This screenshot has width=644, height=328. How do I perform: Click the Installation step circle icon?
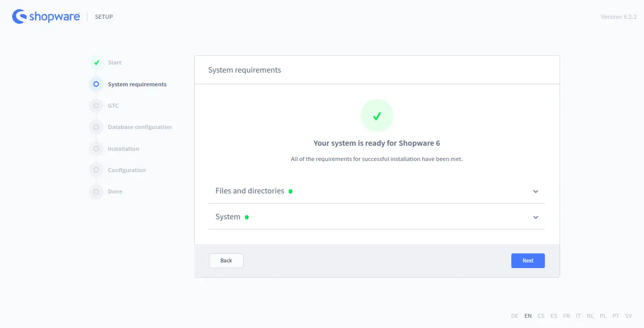point(96,149)
